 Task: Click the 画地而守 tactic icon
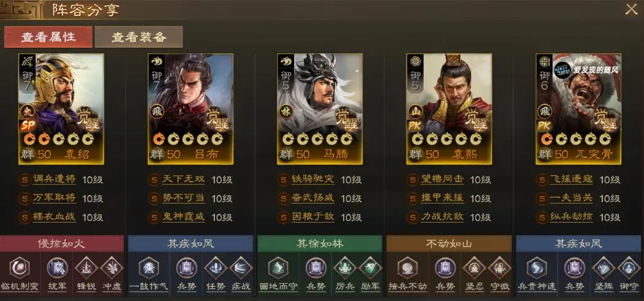point(278,269)
